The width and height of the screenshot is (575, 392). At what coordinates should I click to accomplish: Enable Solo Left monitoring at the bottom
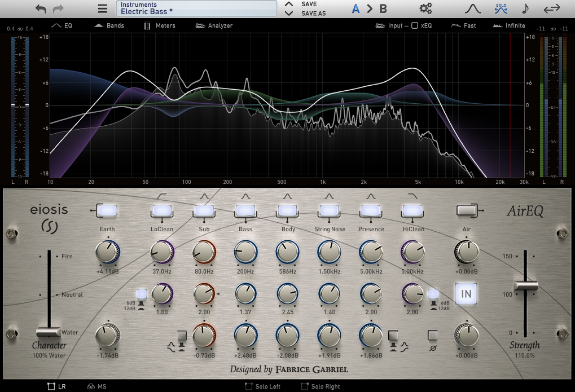coord(261,386)
